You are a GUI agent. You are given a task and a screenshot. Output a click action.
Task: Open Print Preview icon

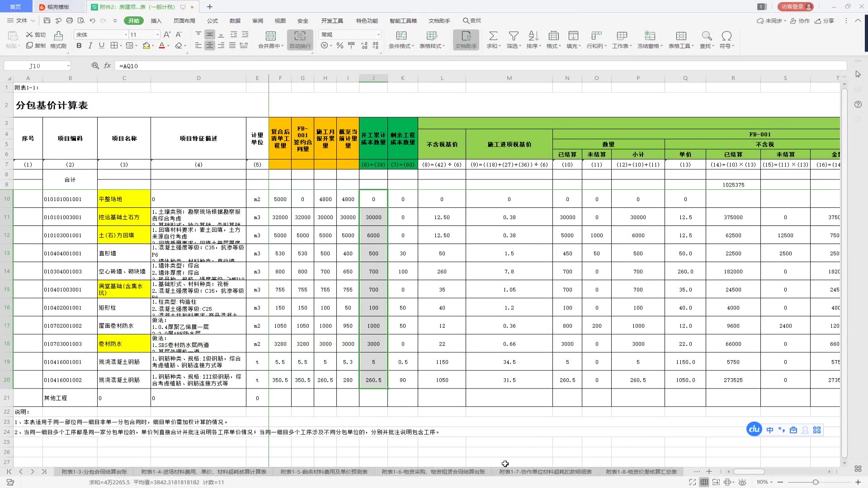click(81, 21)
